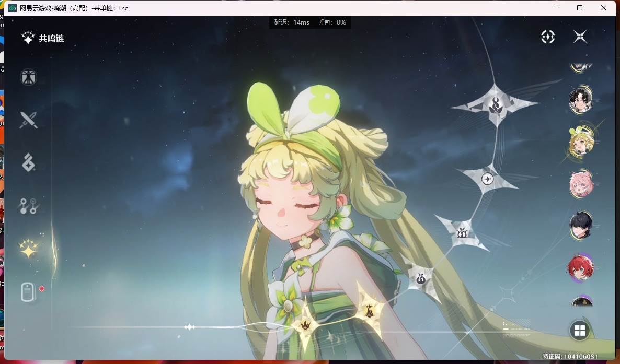Minimize the NetEase cloud game window

556,8
